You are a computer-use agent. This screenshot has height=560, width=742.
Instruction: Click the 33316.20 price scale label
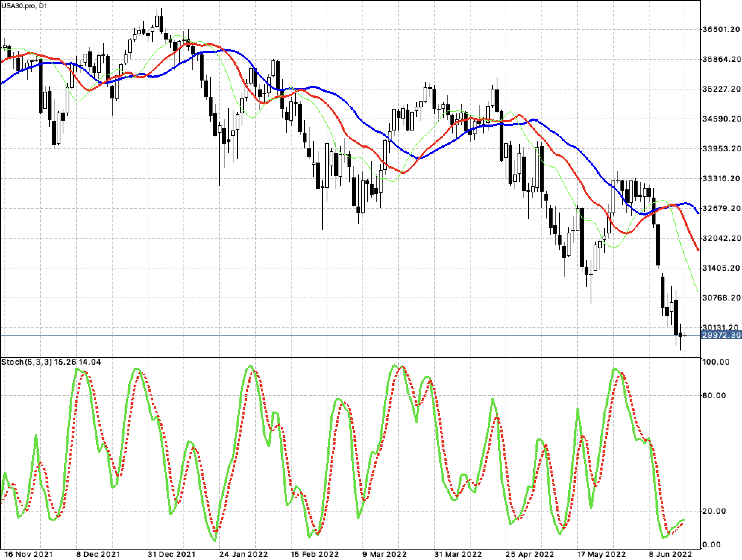721,179
